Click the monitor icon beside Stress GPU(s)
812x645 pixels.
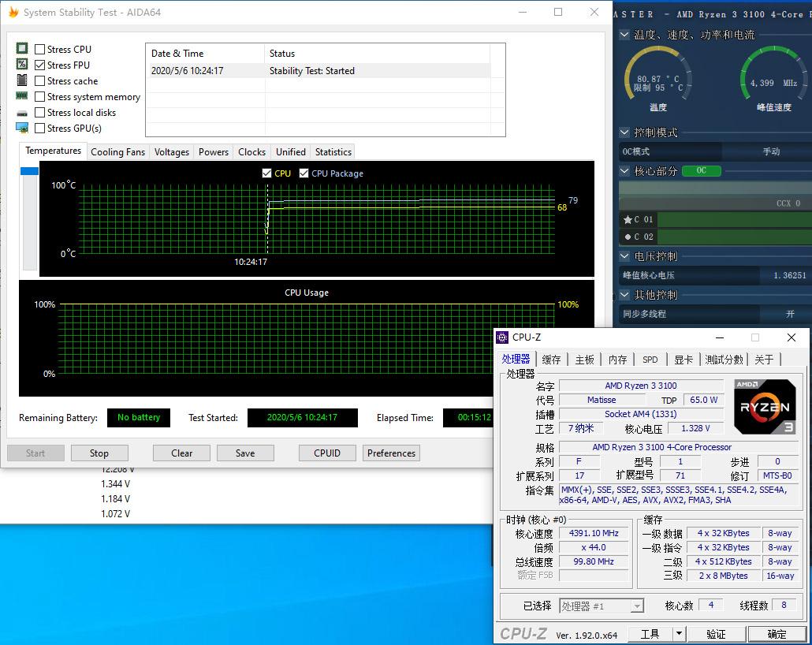[22, 128]
